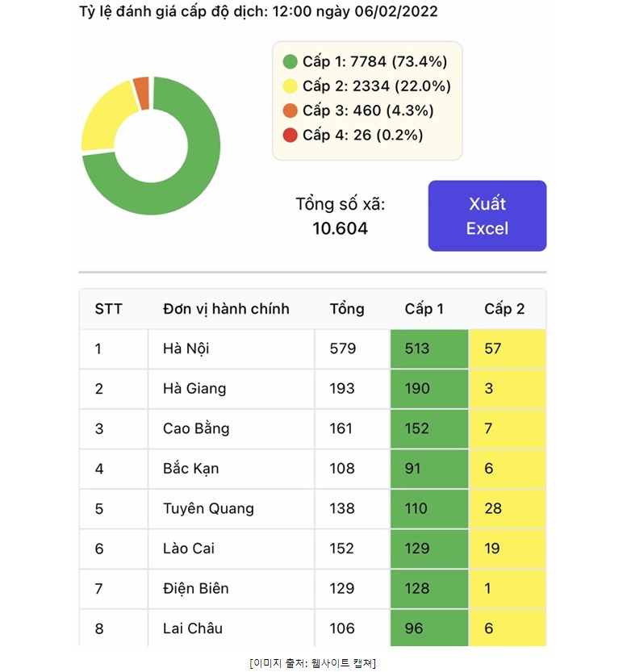Select the yellow Cấp 2 legend dot
This screenshot has height=672, width=627.
tap(291, 86)
